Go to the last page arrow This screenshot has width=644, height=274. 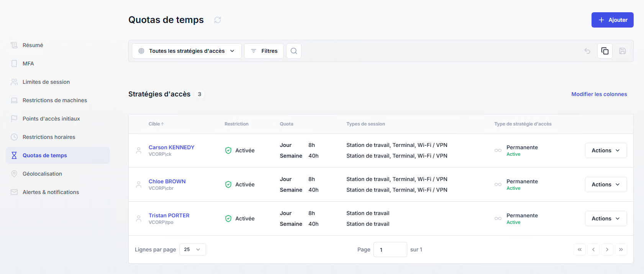(621, 250)
